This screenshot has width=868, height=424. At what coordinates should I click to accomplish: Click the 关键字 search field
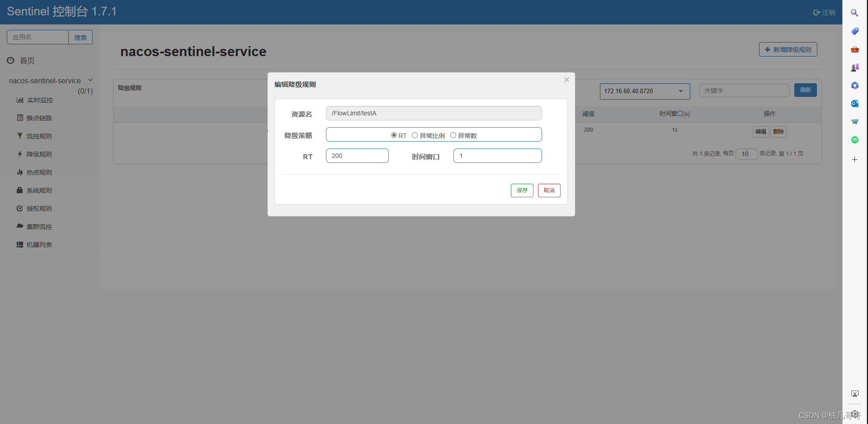(744, 91)
